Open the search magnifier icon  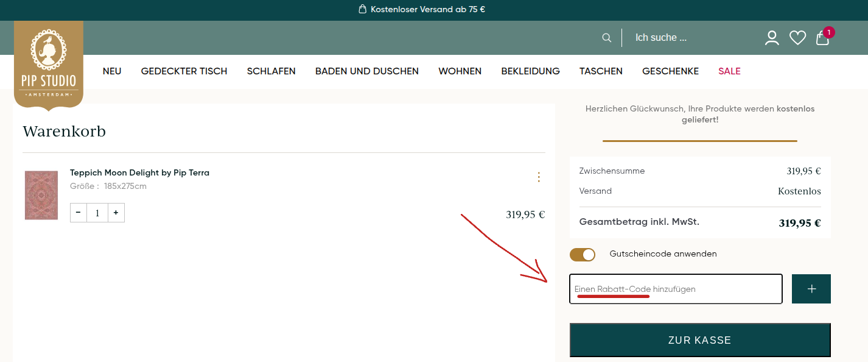[606, 37]
